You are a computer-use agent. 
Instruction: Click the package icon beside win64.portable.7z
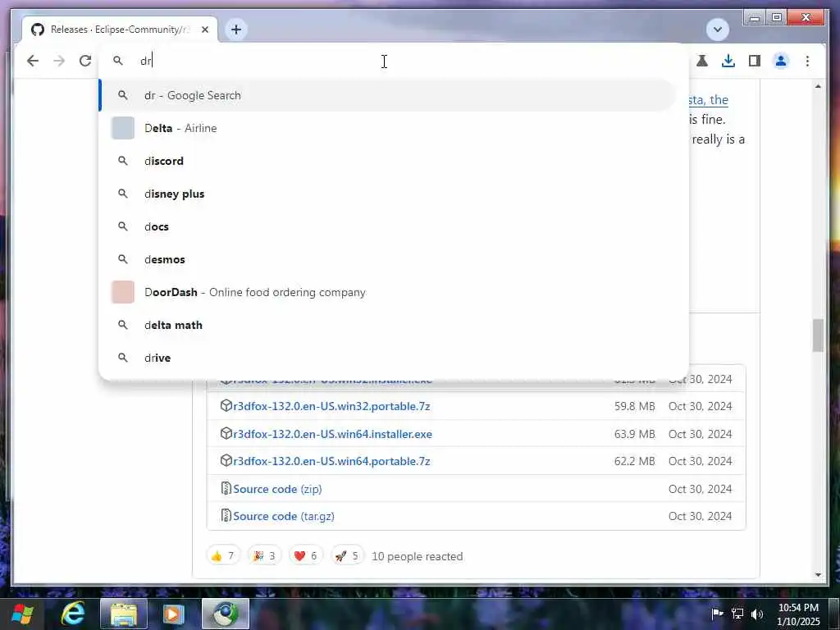(226, 461)
